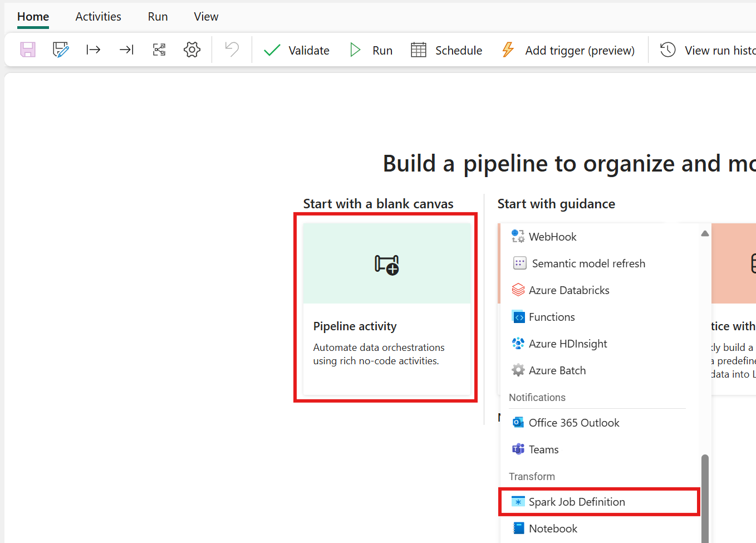Select the Pipeline activity card

387,309
